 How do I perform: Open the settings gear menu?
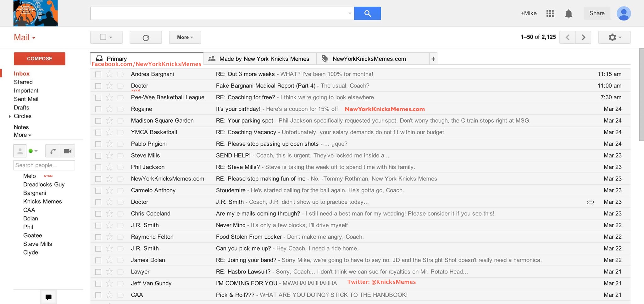pos(614,37)
